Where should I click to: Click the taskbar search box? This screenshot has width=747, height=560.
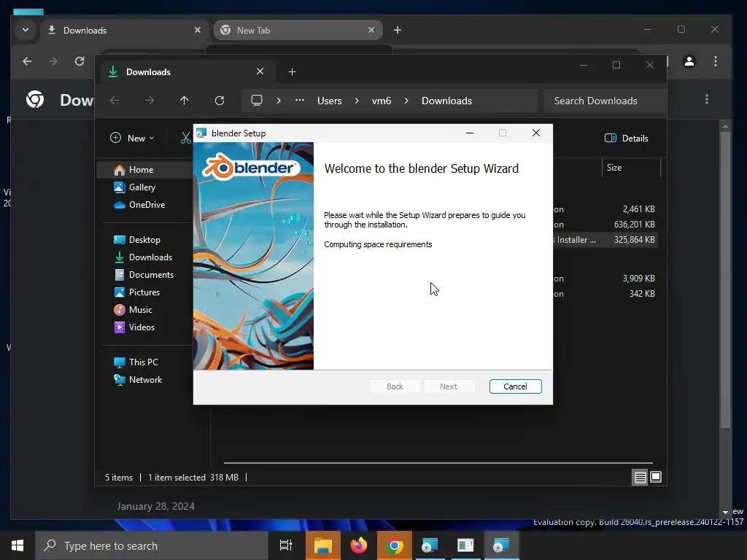click(152, 545)
